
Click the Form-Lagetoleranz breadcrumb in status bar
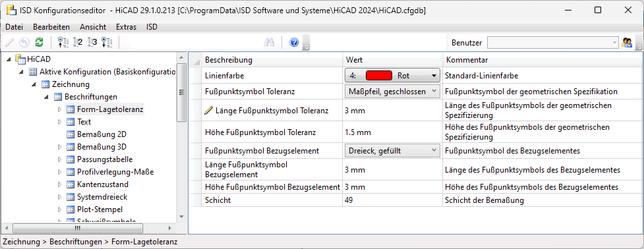[144, 242]
